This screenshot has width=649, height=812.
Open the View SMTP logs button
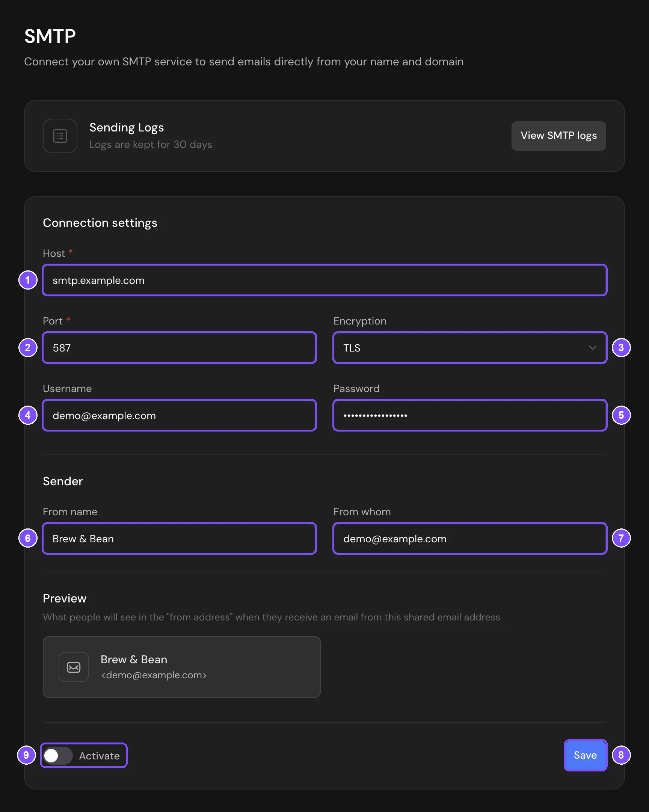(x=558, y=136)
